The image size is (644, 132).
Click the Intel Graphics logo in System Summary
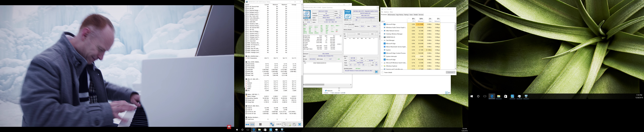[x=348, y=14]
